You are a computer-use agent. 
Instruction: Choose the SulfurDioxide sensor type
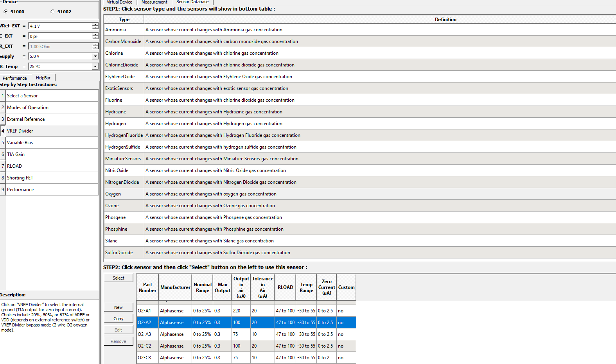click(x=124, y=253)
